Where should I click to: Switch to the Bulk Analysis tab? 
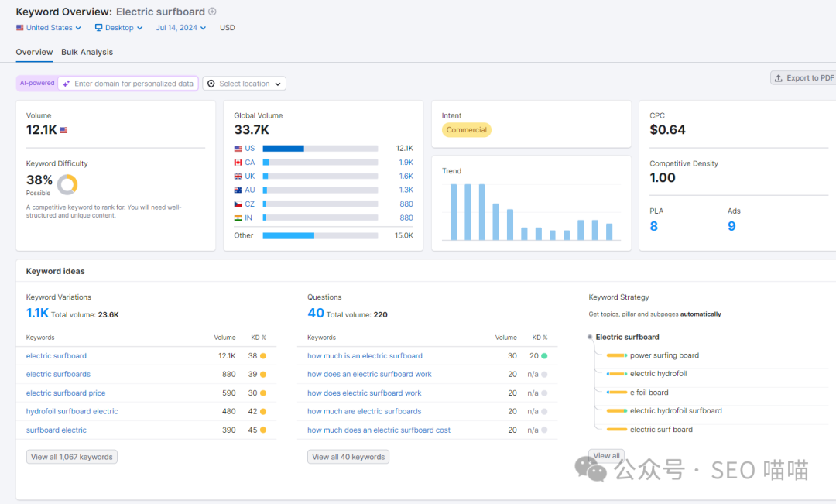pos(87,52)
